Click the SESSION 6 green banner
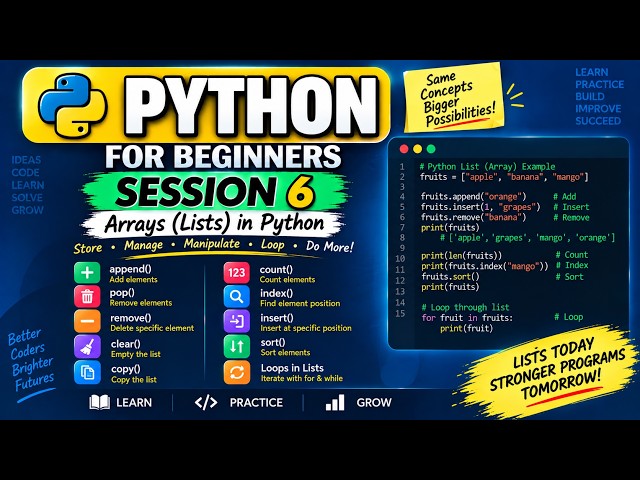 tap(216, 192)
